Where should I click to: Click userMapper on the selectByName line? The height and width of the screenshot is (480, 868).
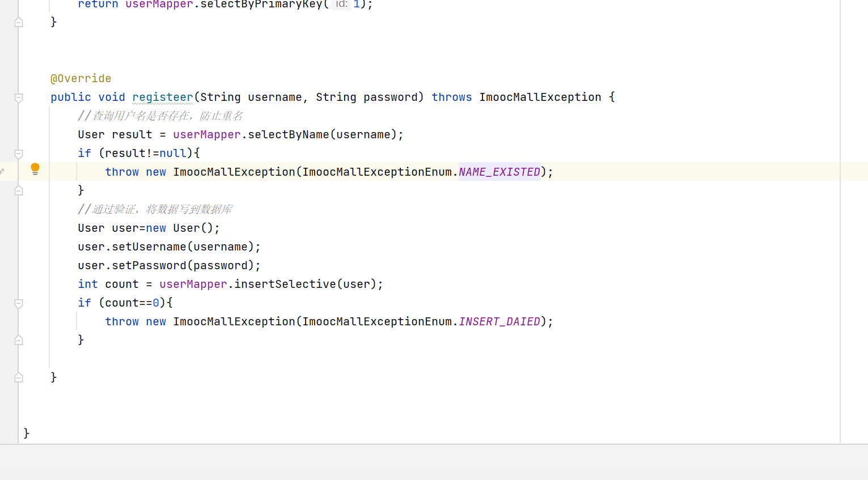pyautogui.click(x=207, y=134)
